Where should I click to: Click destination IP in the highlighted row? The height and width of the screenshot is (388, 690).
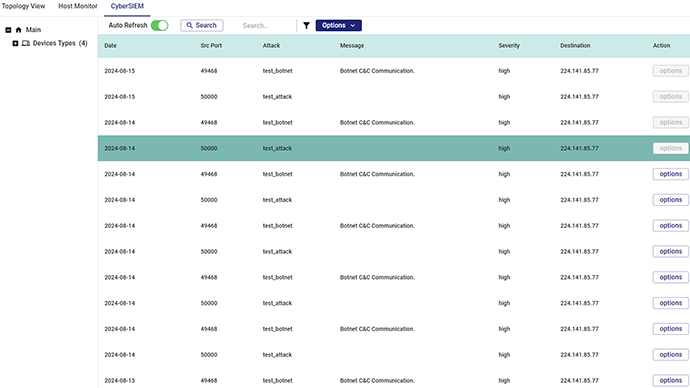tap(579, 148)
